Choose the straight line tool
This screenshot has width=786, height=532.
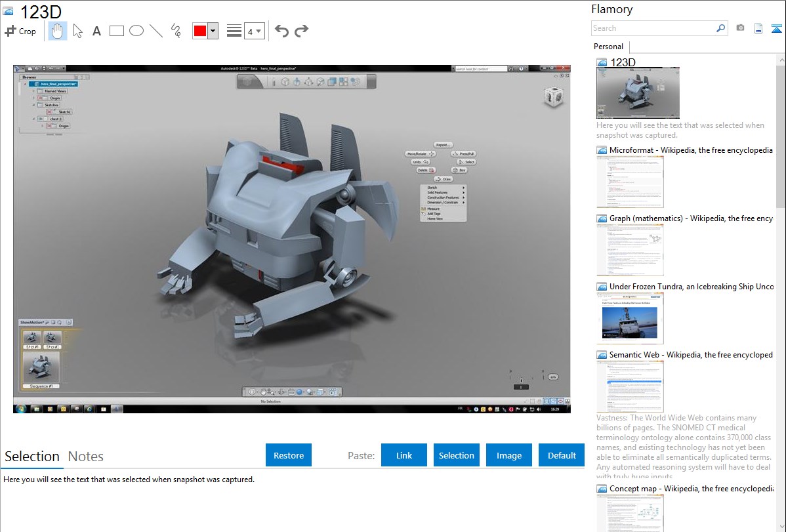coord(156,31)
